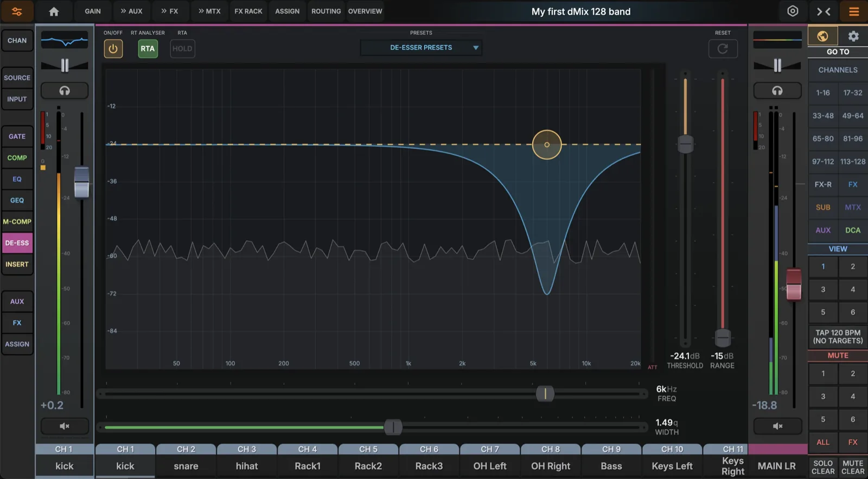
Task: Open the GAIN tab
Action: pos(93,11)
